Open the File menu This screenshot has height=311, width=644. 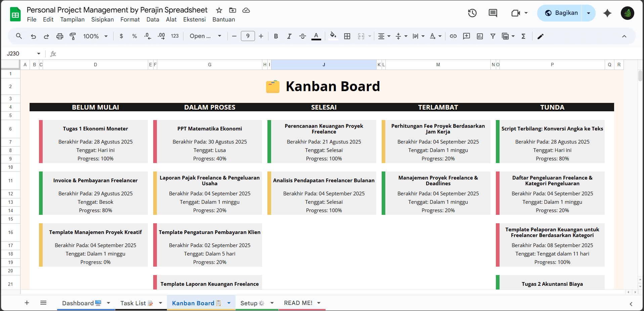pyautogui.click(x=32, y=20)
